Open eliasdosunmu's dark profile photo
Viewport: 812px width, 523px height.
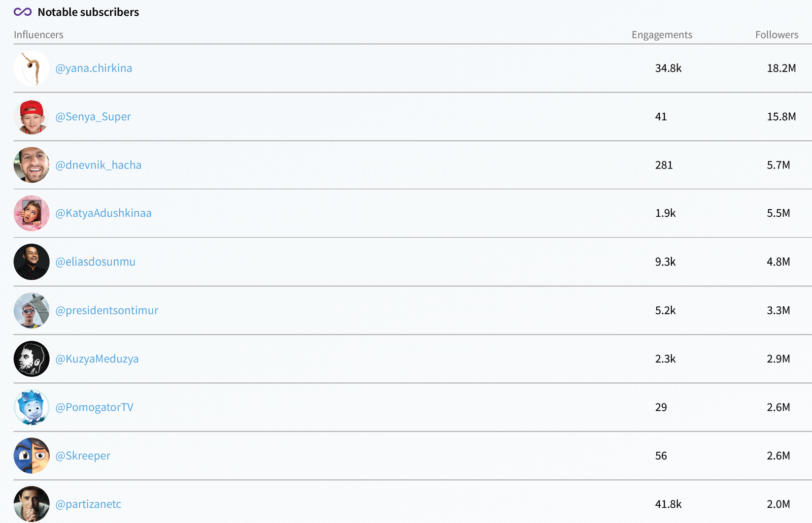tap(31, 262)
